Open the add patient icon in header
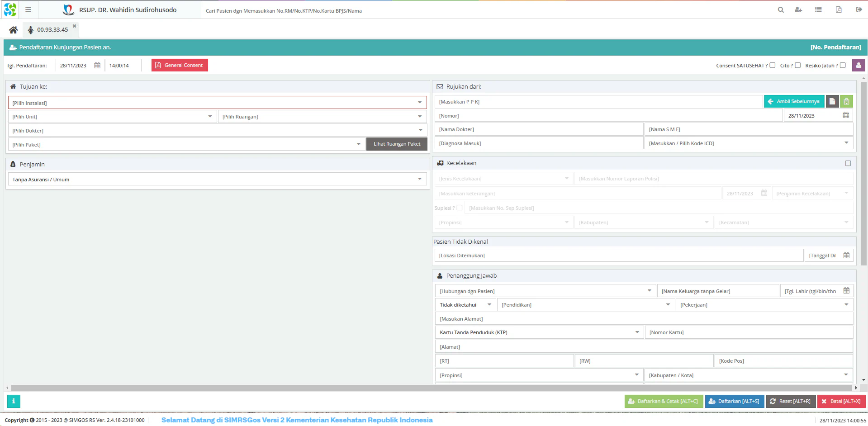 798,9
